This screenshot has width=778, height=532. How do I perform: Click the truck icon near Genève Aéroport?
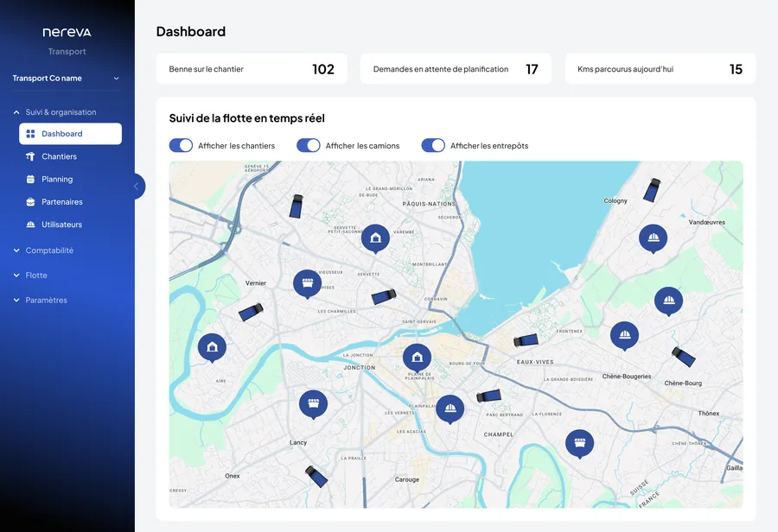click(297, 206)
